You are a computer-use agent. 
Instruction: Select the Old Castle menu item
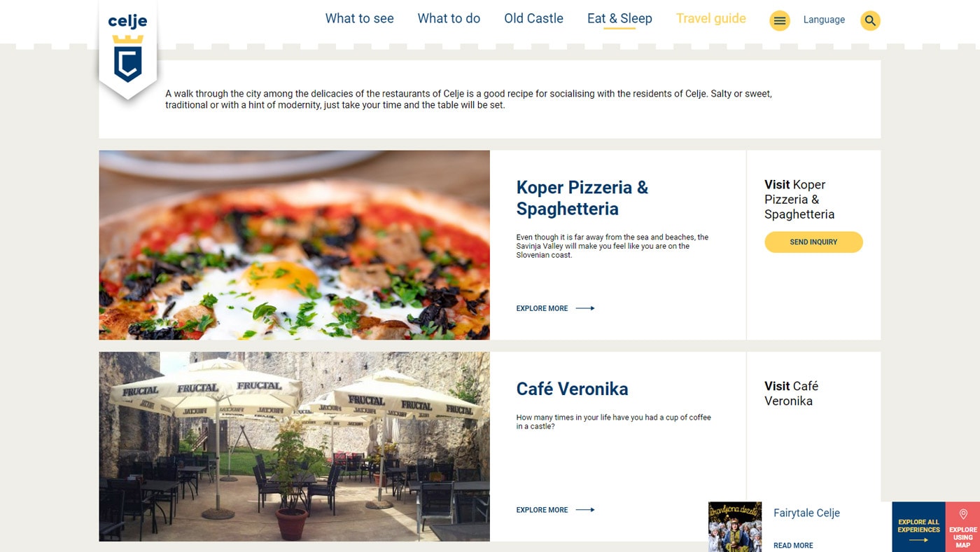tap(533, 19)
